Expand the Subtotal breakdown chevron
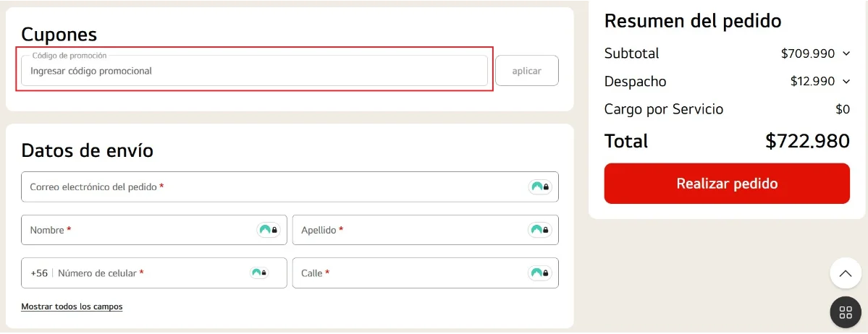The image size is (868, 334). point(846,53)
